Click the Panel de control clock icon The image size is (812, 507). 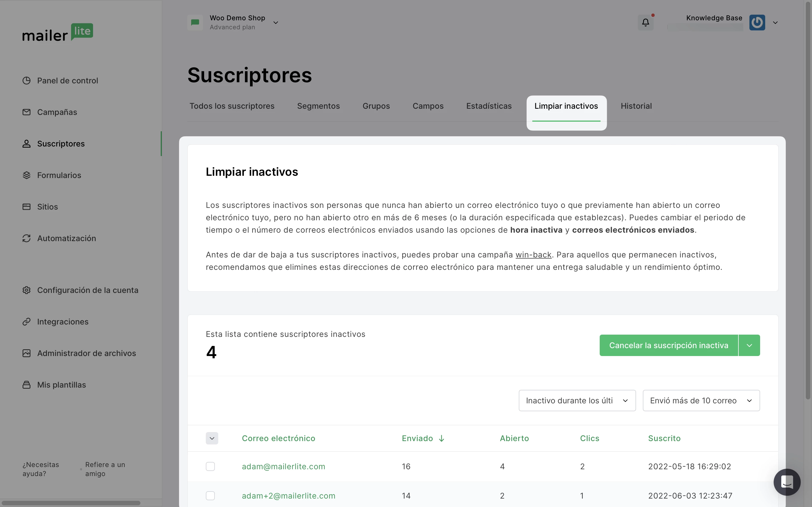tap(27, 81)
